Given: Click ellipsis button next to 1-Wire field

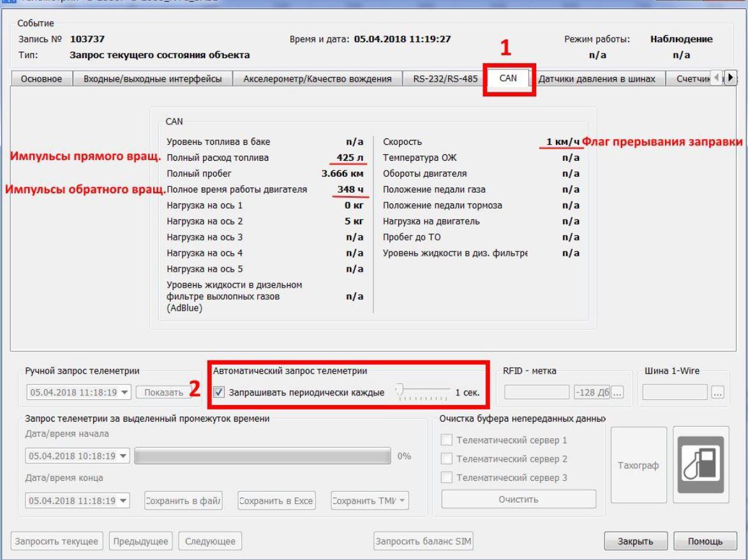Looking at the screenshot, I should [x=719, y=392].
